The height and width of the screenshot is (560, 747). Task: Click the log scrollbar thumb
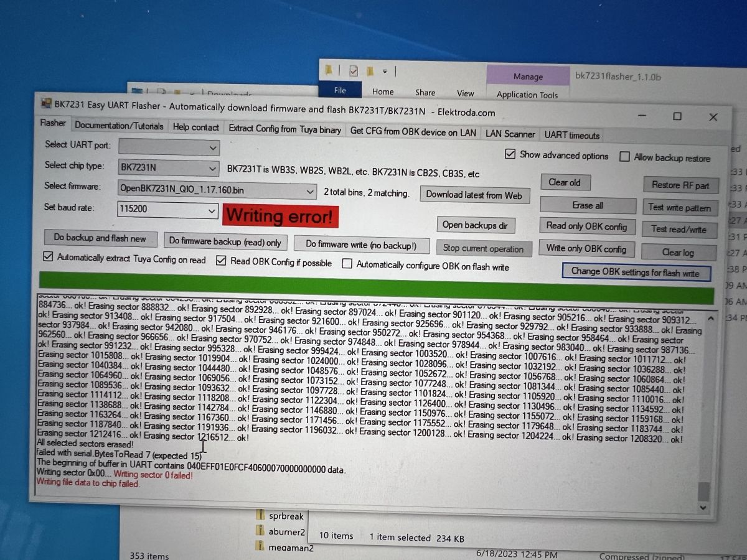(x=703, y=492)
